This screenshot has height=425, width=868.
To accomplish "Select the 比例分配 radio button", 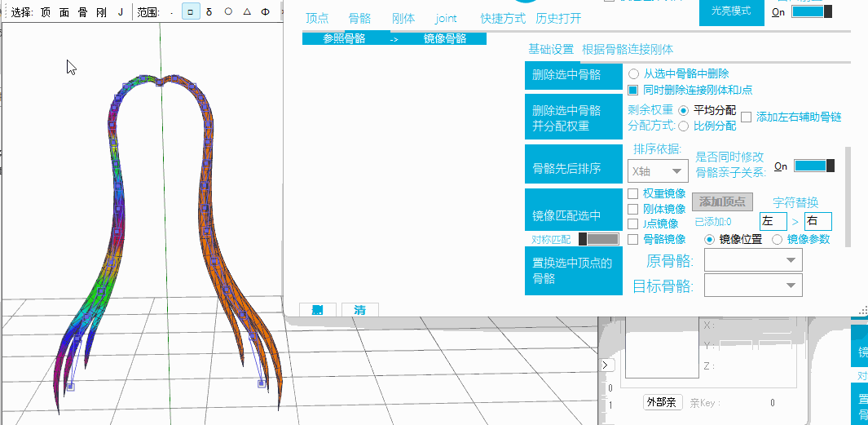I will 683,126.
